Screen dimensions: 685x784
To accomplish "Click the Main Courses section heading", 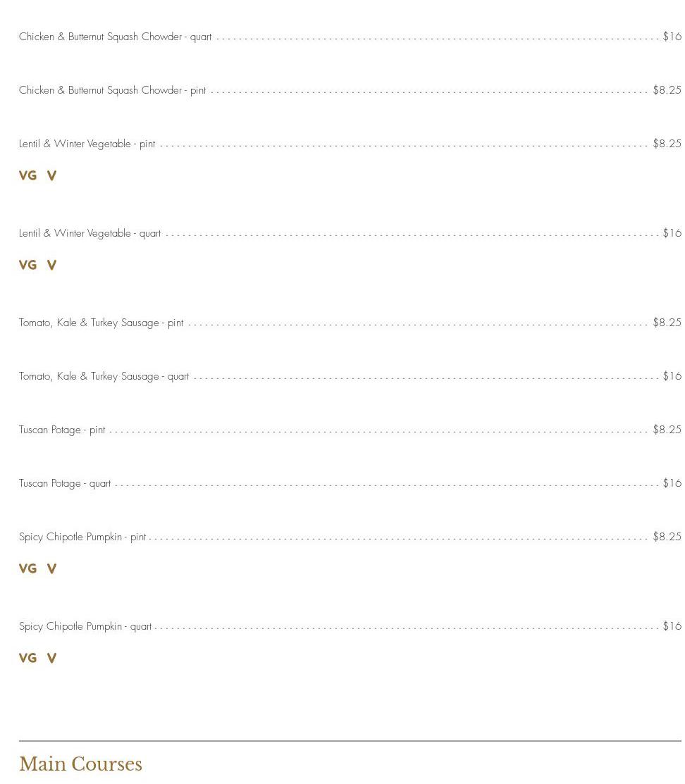I will click(x=80, y=764).
